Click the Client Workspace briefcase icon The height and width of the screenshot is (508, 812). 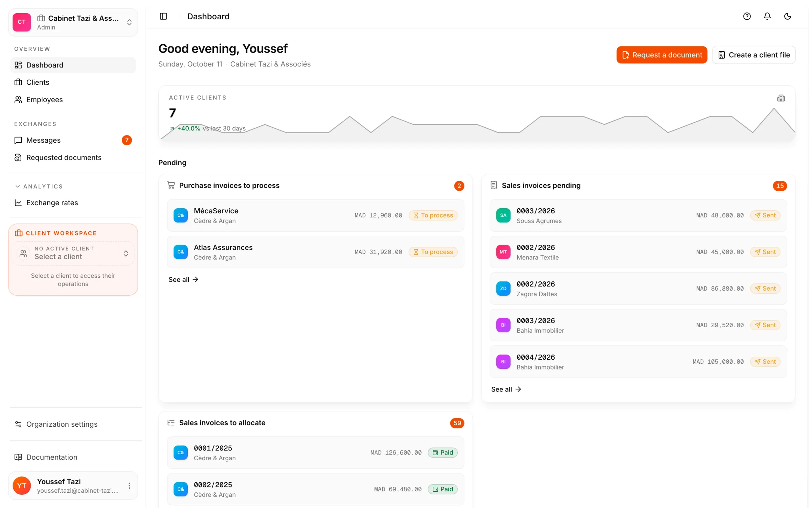point(19,233)
